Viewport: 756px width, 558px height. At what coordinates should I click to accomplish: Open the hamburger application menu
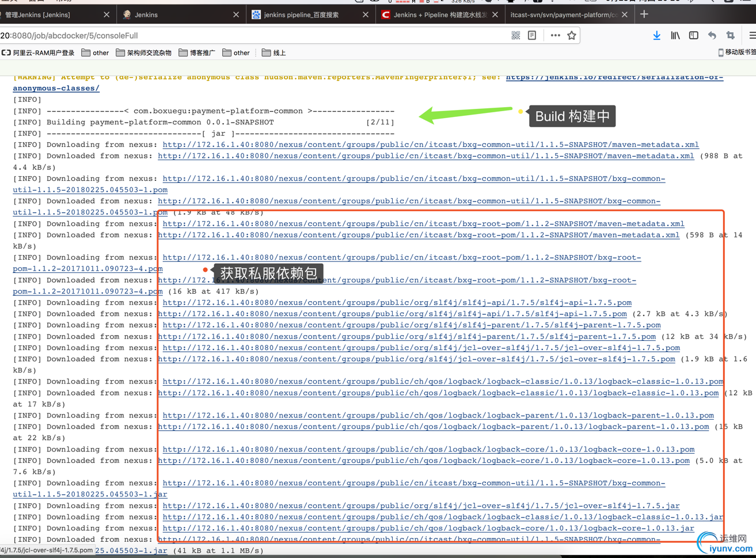coord(752,35)
